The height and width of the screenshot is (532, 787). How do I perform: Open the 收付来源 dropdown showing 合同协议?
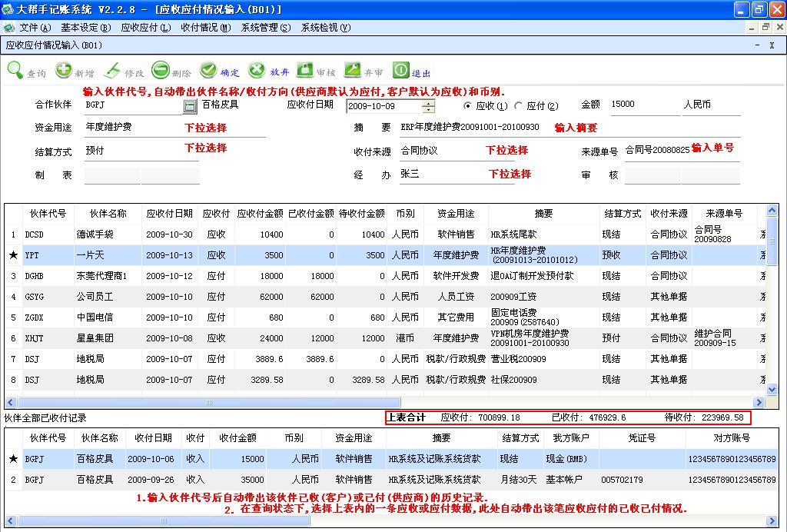pos(457,151)
